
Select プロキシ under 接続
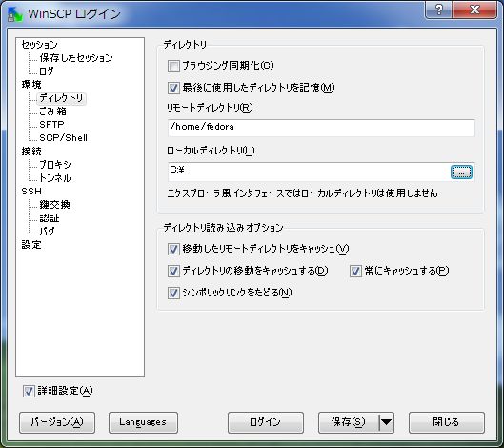pos(55,165)
